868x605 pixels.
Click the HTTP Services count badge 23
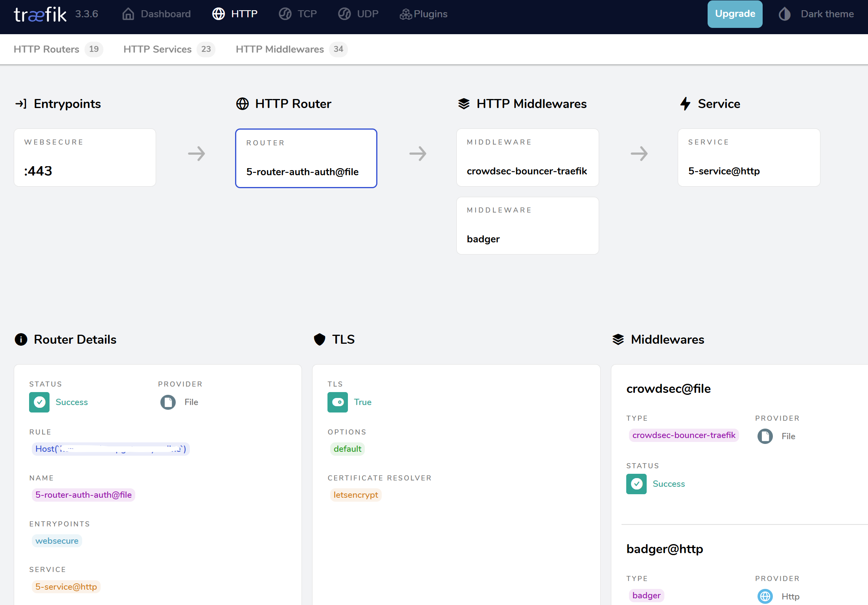tap(206, 49)
